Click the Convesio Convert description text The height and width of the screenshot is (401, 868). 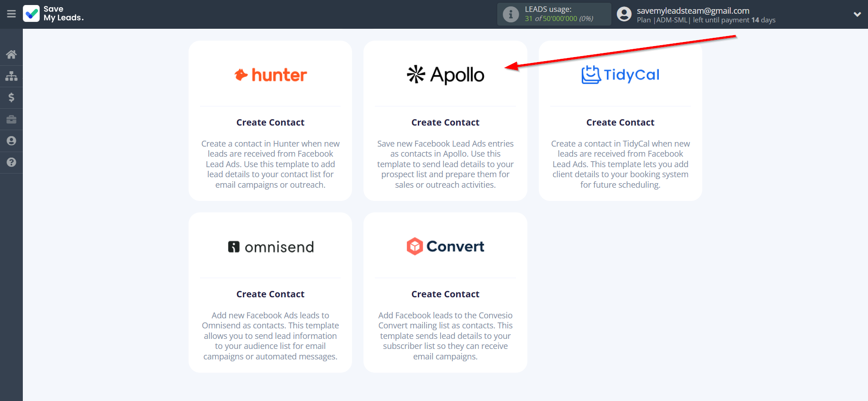pyautogui.click(x=445, y=336)
